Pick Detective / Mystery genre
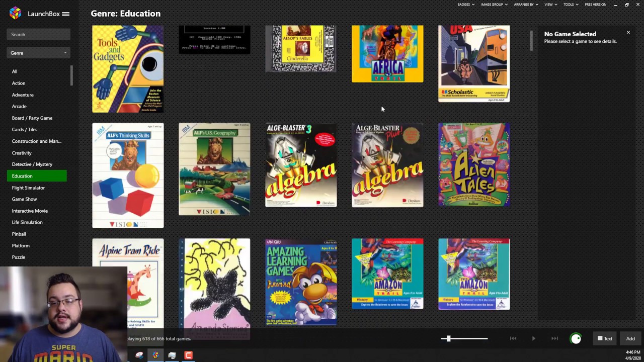The height and width of the screenshot is (362, 644). click(32, 164)
